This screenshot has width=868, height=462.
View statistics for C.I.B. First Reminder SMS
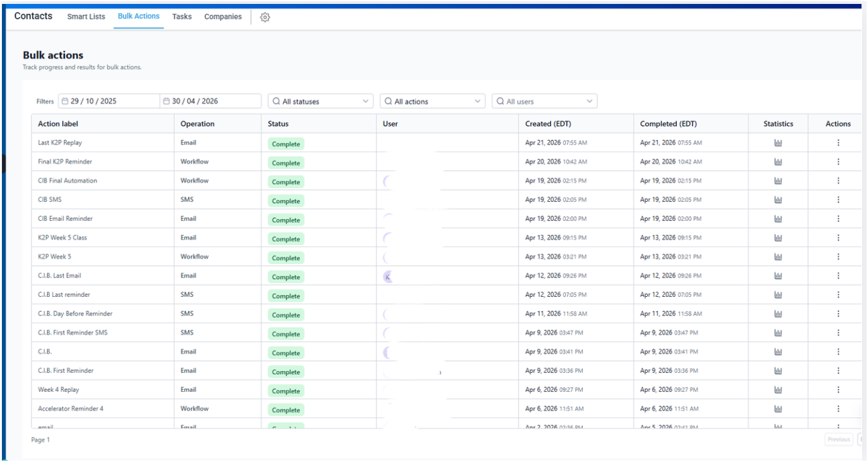tap(778, 333)
